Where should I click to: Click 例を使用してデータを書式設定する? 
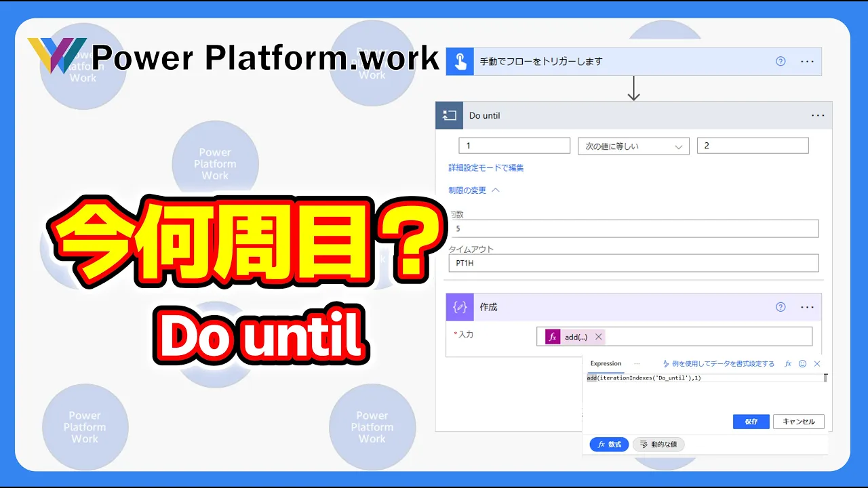[x=717, y=364]
